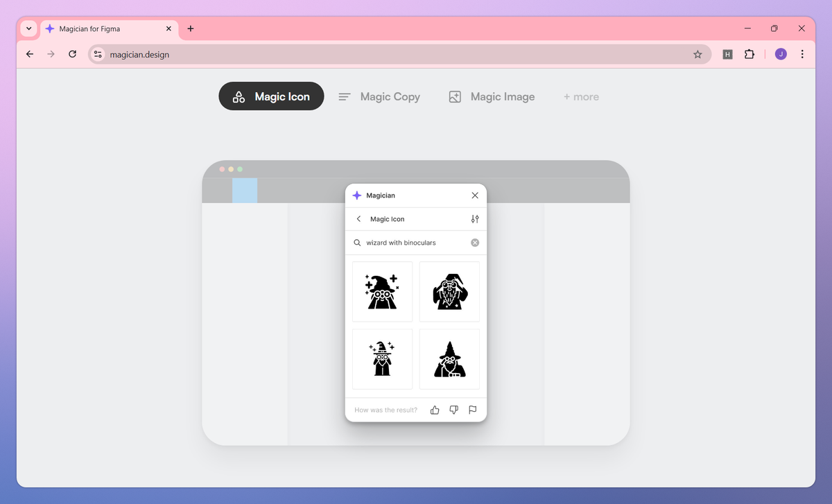
Task: Give a thumbs up for the result
Action: point(435,410)
